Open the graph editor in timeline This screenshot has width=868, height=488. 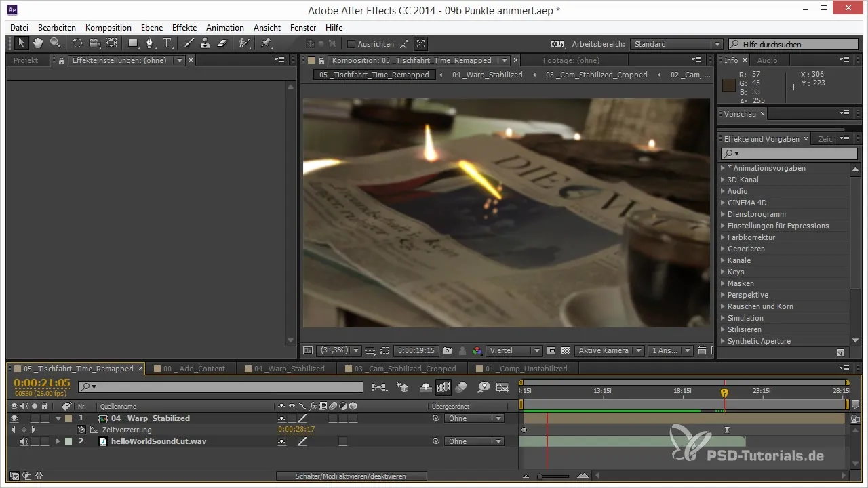coord(502,387)
